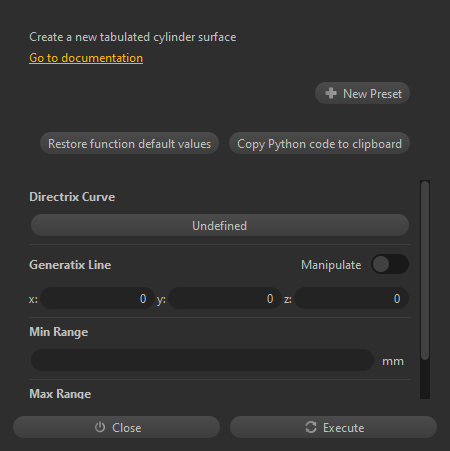Click the circular arrows icon beside Execute
Screen dimensions: 450x451
click(311, 427)
